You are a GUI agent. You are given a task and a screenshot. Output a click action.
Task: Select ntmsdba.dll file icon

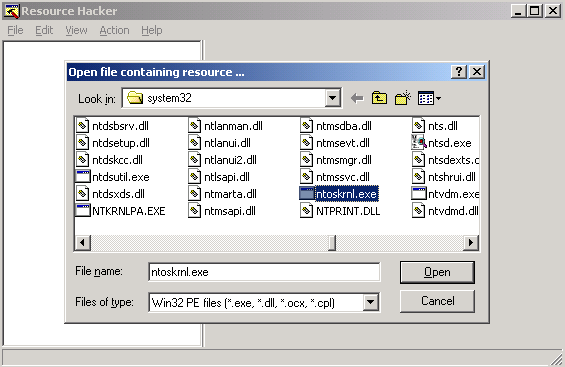[307, 126]
